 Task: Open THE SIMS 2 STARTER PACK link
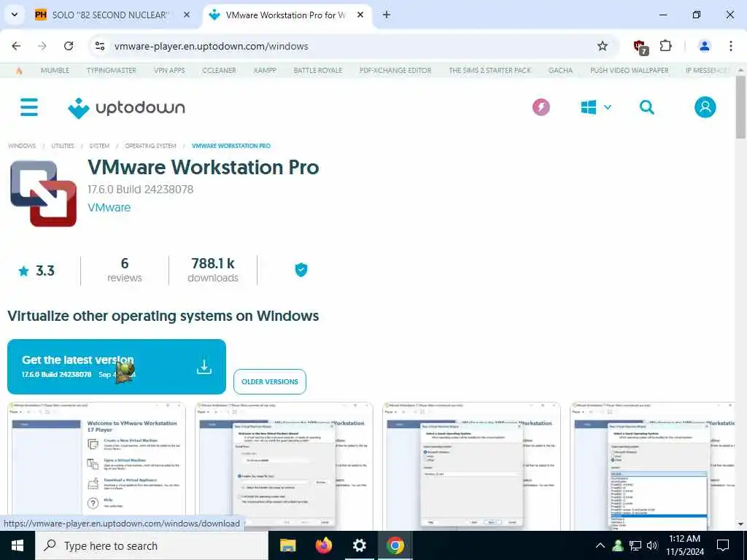489,71
